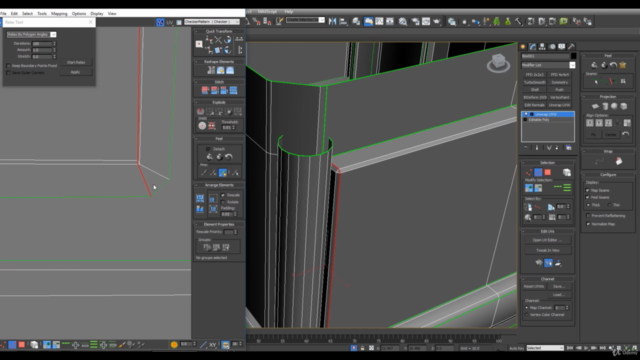
Task: Open the Modifier List dropdown
Action: pos(548,65)
